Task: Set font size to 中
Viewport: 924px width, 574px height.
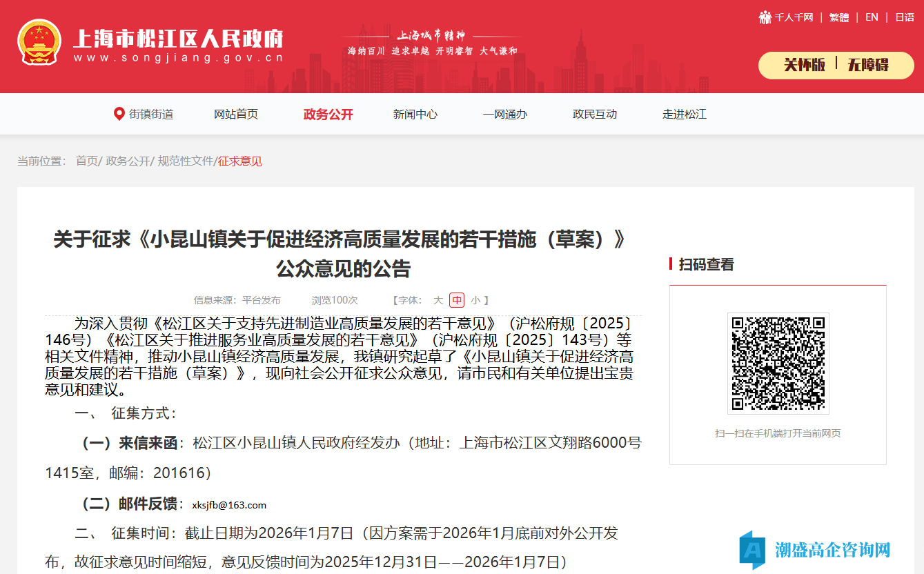Action: point(457,300)
